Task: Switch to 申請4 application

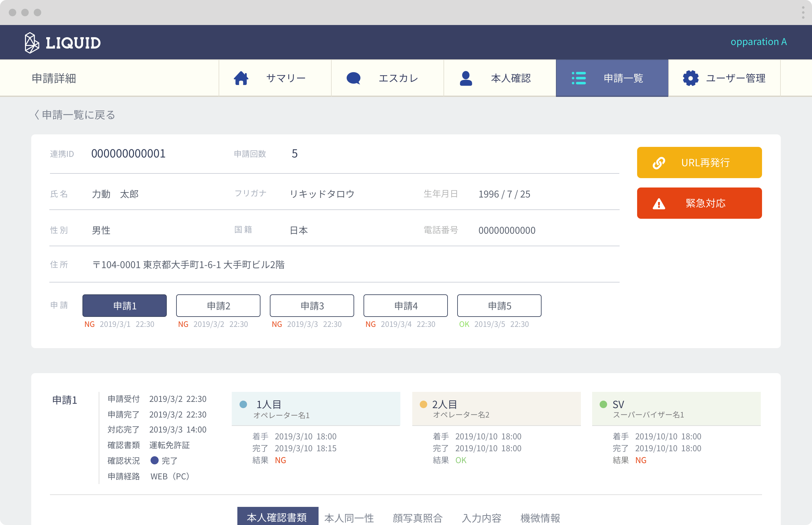Action: tap(406, 306)
